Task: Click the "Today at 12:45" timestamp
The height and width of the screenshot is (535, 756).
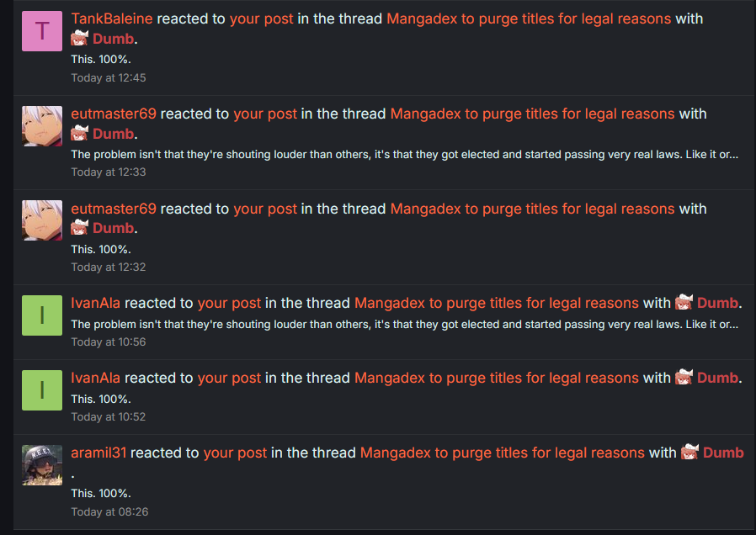Action: 109,77
